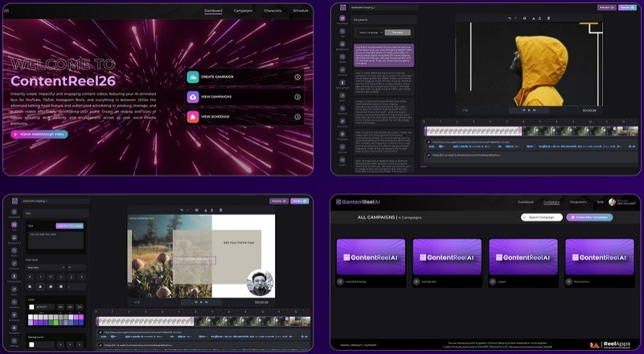Toggle italic in the font style row
This screenshot has width=644, height=354.
pyautogui.click(x=41, y=277)
